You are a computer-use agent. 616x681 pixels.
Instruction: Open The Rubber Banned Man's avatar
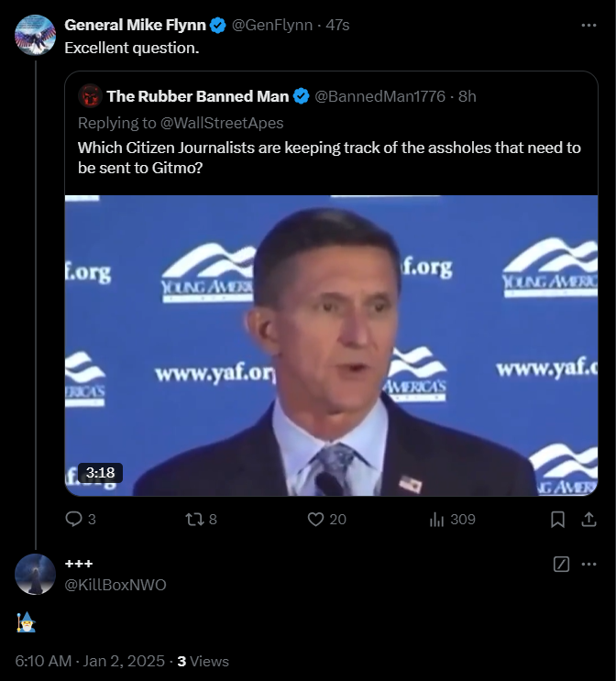pyautogui.click(x=90, y=96)
